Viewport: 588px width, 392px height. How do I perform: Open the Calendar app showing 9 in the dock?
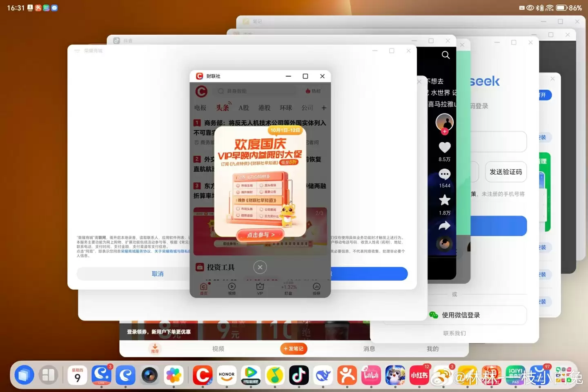pyautogui.click(x=77, y=375)
